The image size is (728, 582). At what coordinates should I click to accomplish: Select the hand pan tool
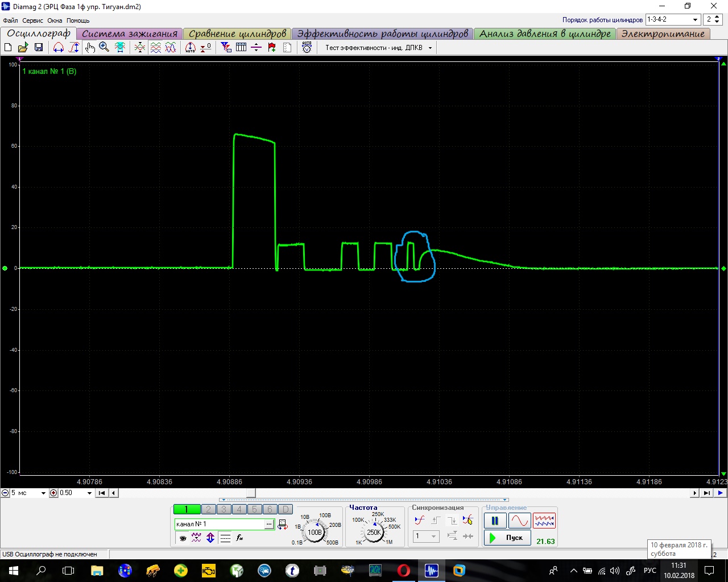click(x=90, y=48)
